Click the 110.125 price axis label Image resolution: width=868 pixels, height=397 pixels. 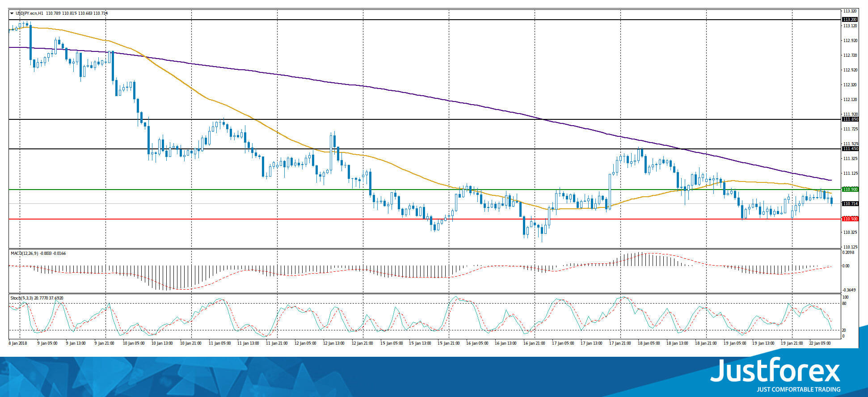850,247
